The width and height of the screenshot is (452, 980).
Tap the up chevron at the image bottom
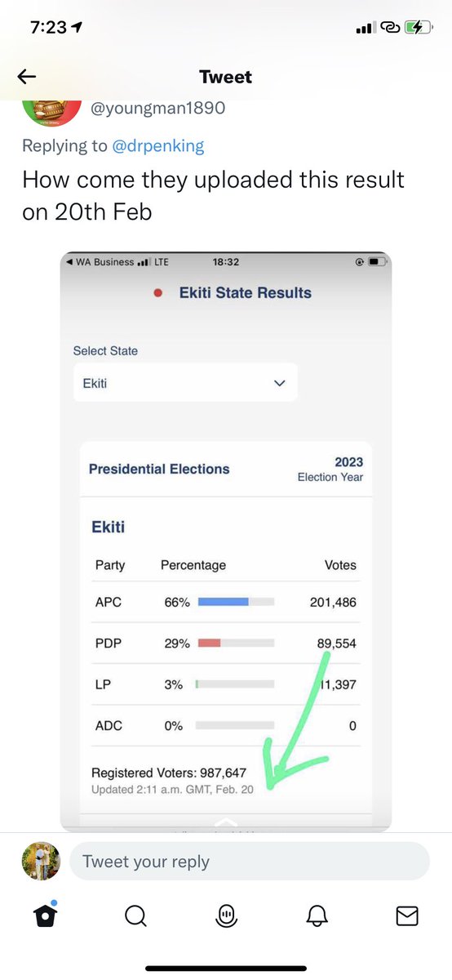click(x=226, y=822)
